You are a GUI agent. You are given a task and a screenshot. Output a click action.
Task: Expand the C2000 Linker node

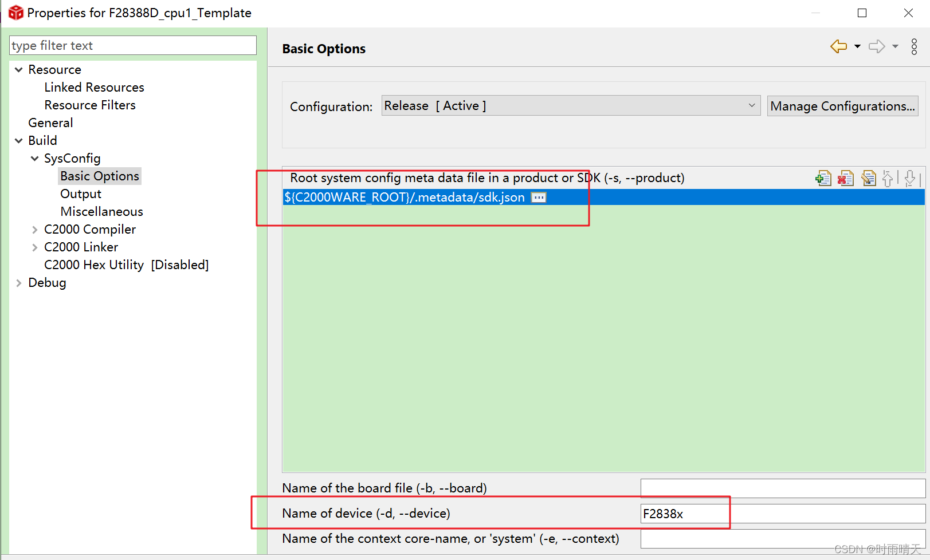[x=35, y=247]
